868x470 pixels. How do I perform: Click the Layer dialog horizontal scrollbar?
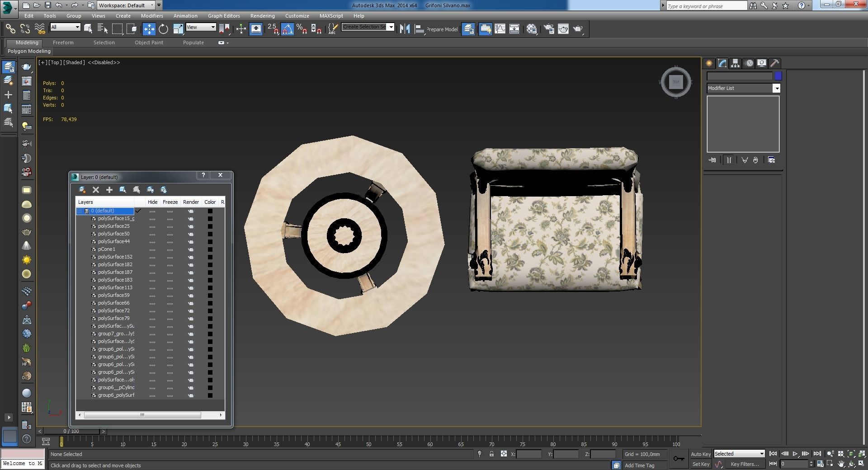coord(142,415)
